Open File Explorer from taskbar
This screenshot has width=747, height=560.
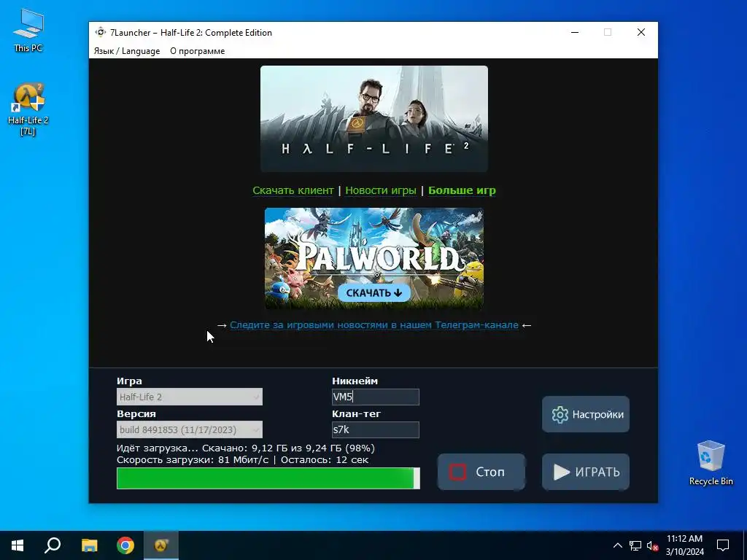(89, 545)
